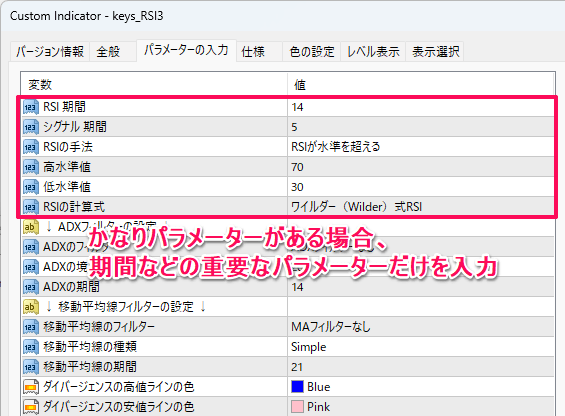The height and width of the screenshot is (416, 565).
Task: Open the 移動平均線の種類 Simple dropdown
Action: point(421,347)
